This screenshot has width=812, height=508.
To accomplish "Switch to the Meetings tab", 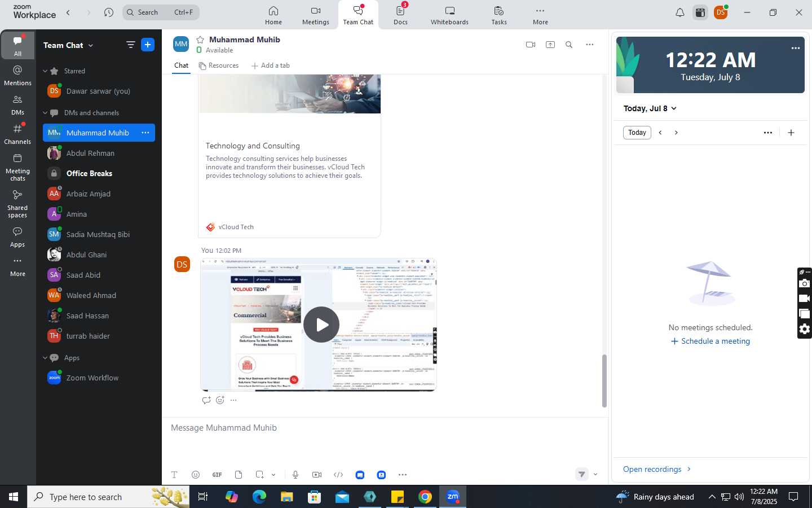I will click(x=315, y=15).
